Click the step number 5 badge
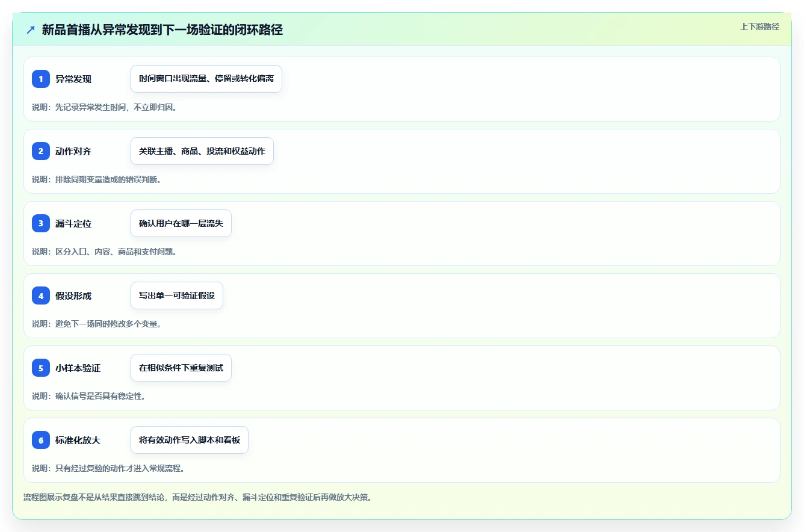804x532 pixels. click(41, 368)
